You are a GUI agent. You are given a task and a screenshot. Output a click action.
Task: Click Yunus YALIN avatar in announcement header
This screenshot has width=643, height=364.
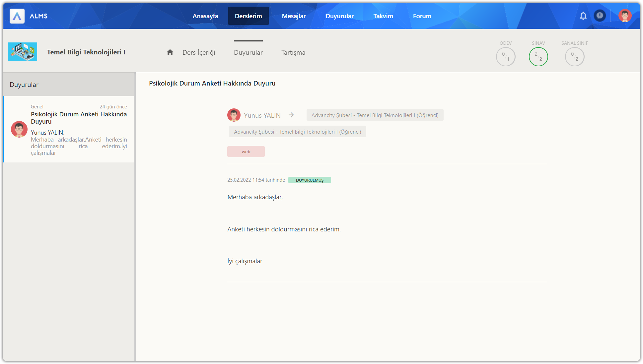(234, 115)
